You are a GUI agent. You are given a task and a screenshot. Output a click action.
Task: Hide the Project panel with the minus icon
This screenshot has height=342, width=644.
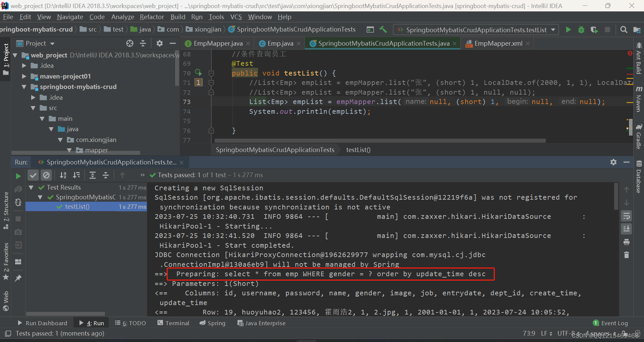tap(173, 43)
